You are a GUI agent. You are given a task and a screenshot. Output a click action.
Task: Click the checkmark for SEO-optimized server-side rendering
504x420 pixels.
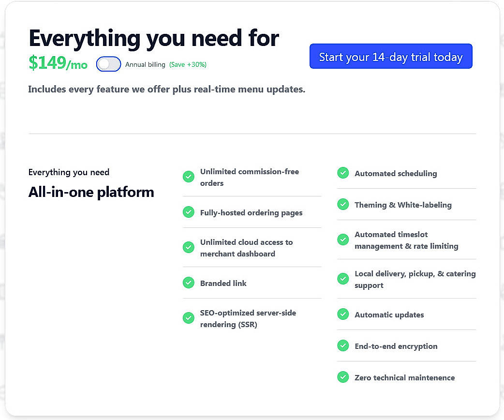click(x=189, y=318)
